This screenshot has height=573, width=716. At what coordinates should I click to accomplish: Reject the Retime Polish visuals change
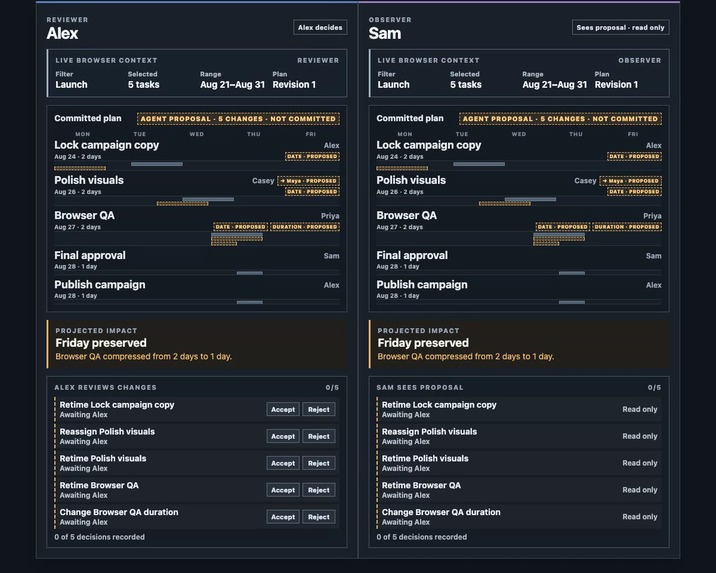pos(319,463)
